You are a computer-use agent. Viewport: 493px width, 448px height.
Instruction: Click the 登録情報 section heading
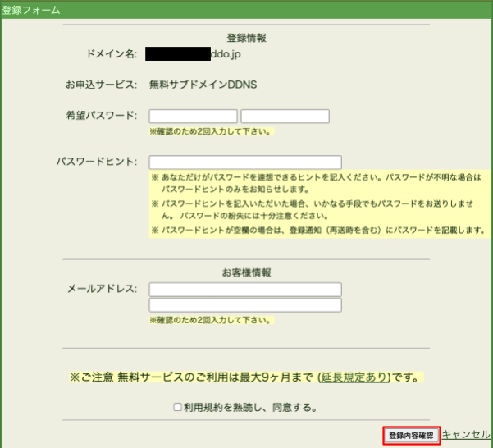(x=246, y=38)
